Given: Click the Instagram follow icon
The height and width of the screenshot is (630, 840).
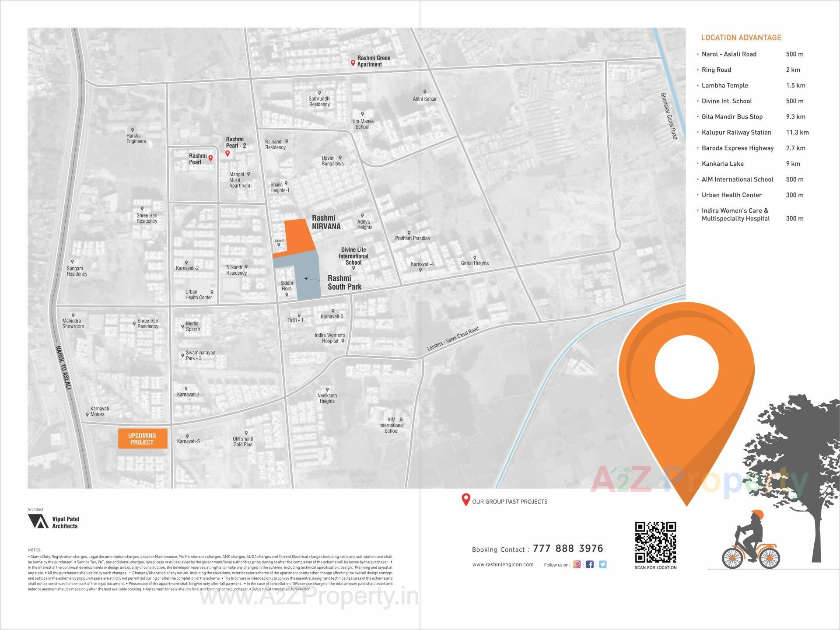Looking at the screenshot, I should pyautogui.click(x=576, y=564).
